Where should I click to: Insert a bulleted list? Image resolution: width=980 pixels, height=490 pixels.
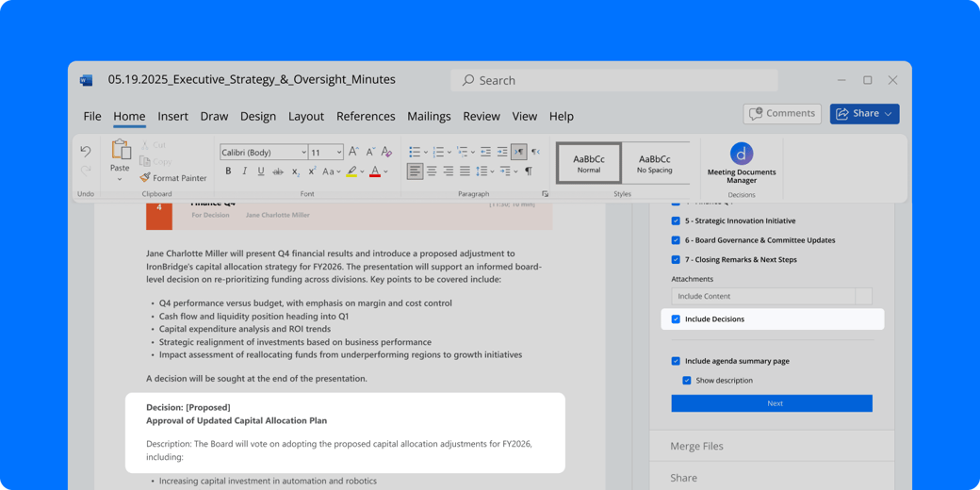[415, 152]
